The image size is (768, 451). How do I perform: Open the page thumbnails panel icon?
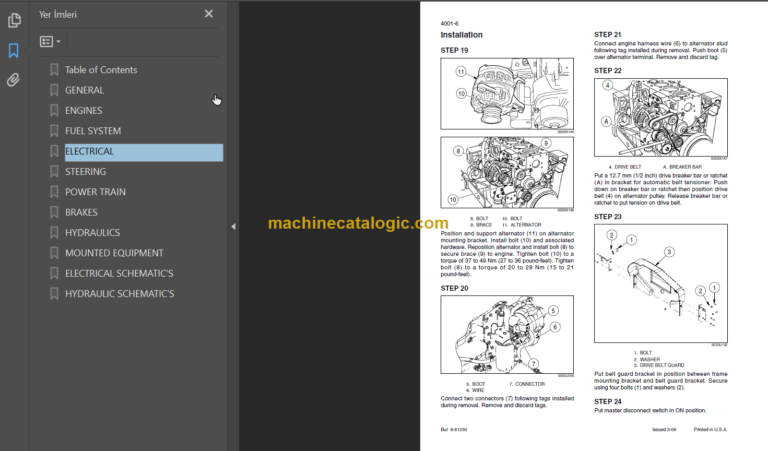14,20
